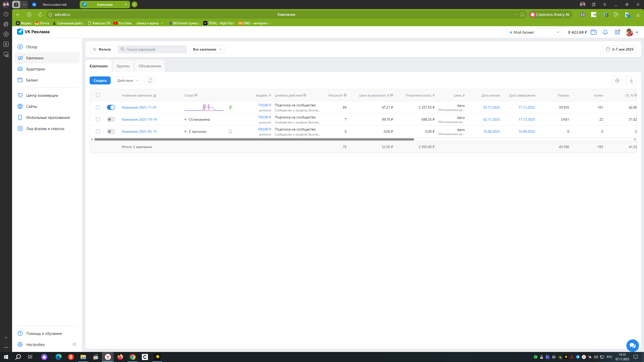
Task: Open the Кампания 2025-11-01 link
Action: coord(139,107)
